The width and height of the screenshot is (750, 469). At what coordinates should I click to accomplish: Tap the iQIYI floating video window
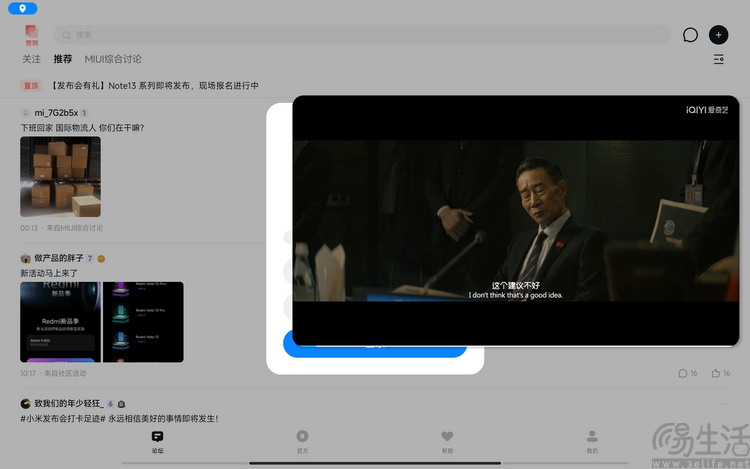[516, 220]
